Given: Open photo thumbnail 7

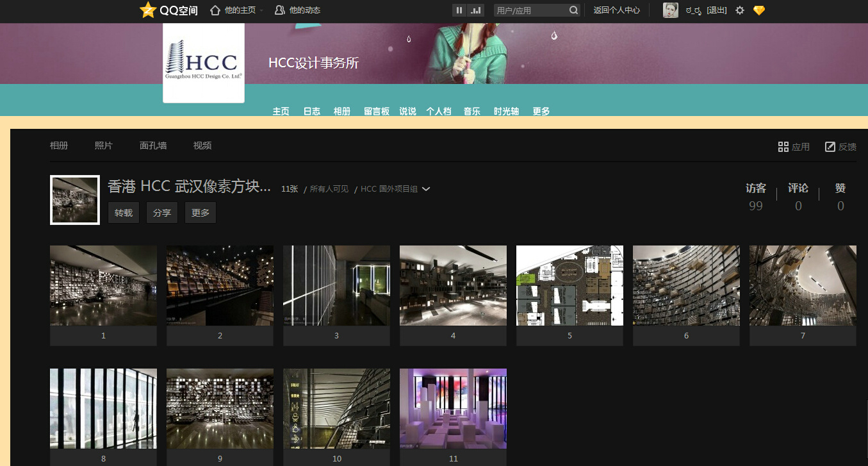Looking at the screenshot, I should pyautogui.click(x=803, y=285).
